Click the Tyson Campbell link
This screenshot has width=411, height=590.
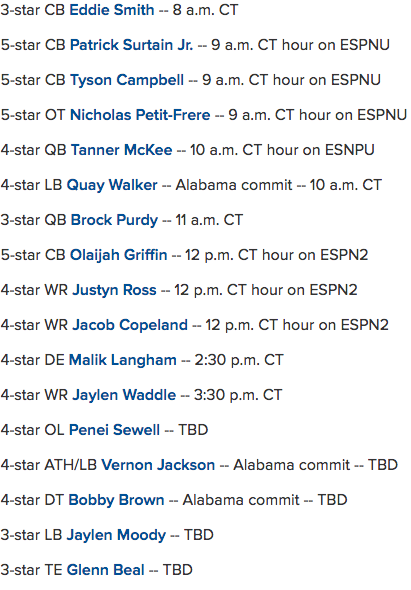coord(127,80)
